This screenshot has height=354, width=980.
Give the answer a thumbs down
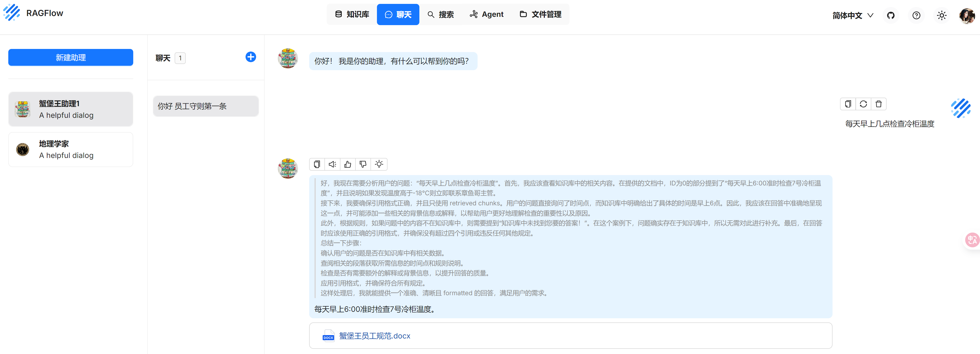click(x=363, y=164)
